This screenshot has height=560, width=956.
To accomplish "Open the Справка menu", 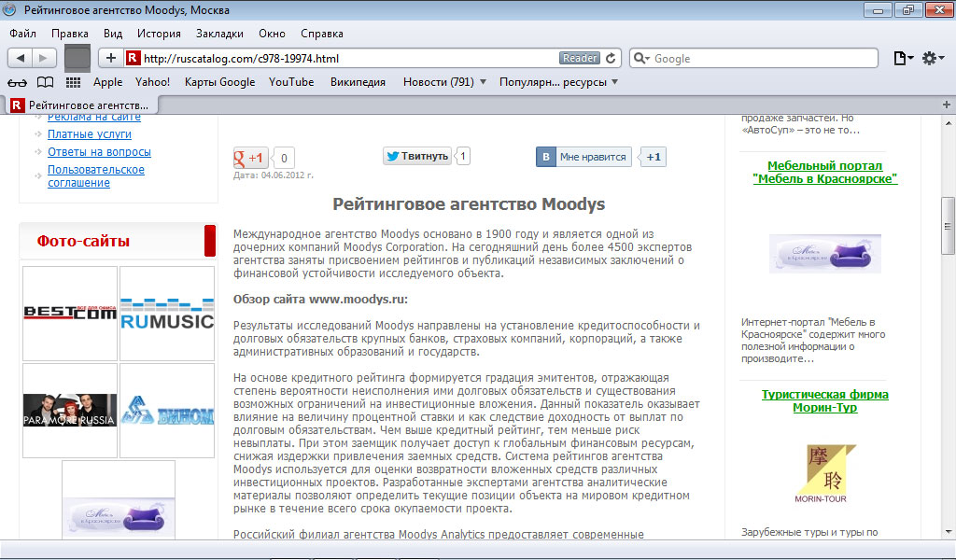I will [322, 34].
